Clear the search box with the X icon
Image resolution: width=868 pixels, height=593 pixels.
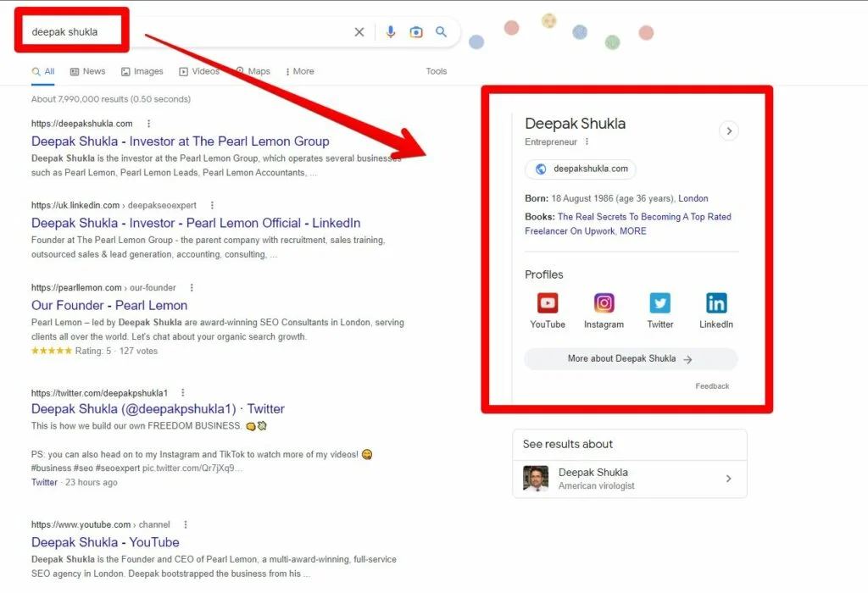pyautogui.click(x=359, y=32)
